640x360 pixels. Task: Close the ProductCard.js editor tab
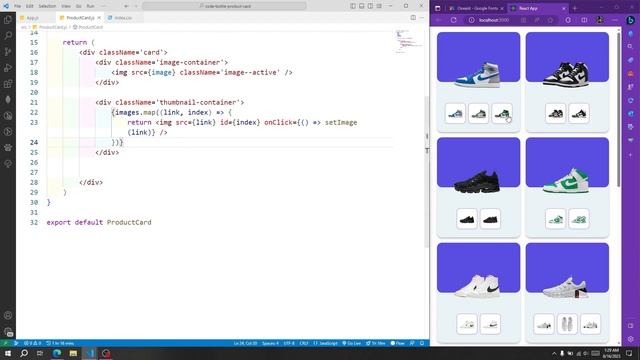(99, 18)
